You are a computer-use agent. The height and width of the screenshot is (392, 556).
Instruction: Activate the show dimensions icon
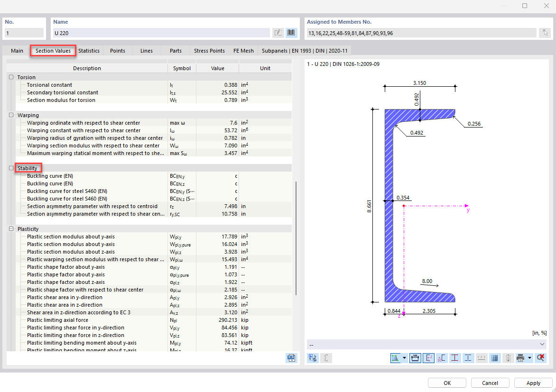coord(415,358)
